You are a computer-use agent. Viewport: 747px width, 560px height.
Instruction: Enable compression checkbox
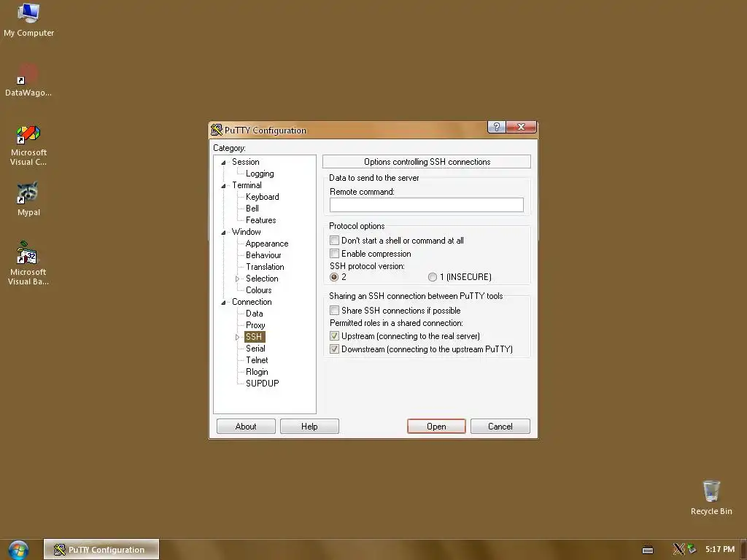point(334,253)
